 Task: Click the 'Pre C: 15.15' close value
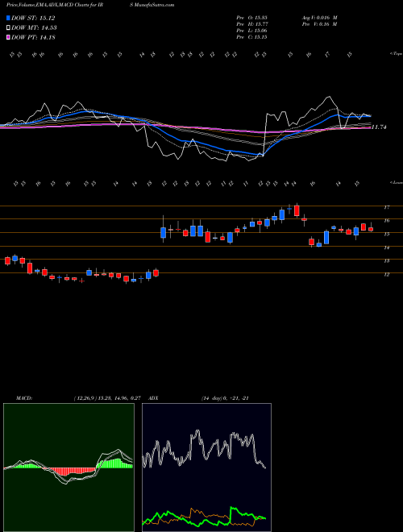click(251, 37)
